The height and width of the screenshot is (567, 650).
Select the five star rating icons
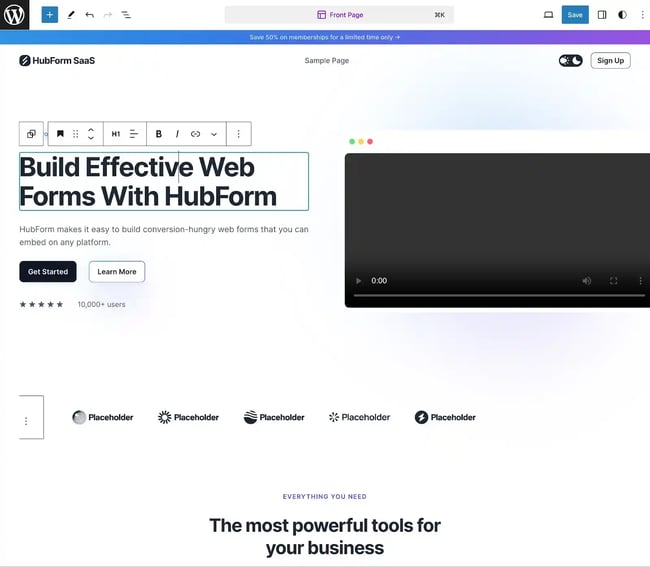point(41,304)
